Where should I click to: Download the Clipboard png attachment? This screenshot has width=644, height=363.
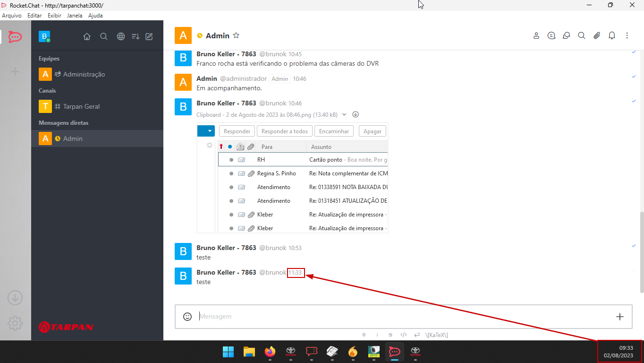click(356, 114)
